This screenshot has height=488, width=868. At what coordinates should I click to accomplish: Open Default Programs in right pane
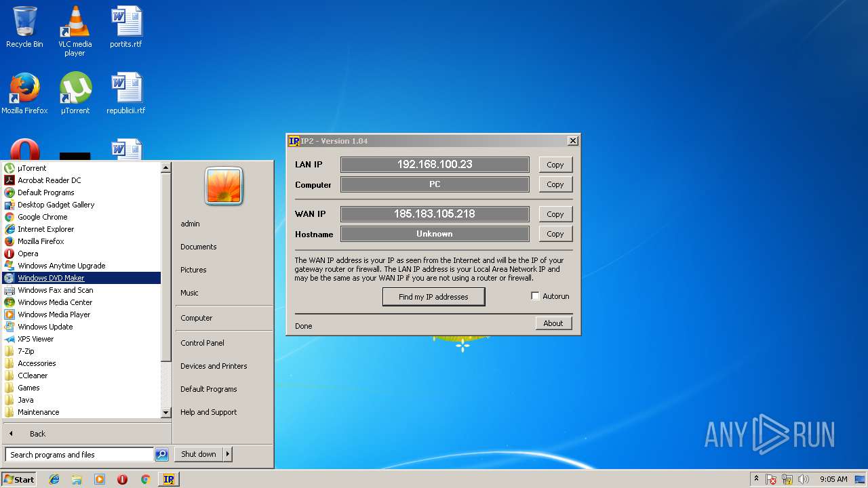(x=209, y=389)
